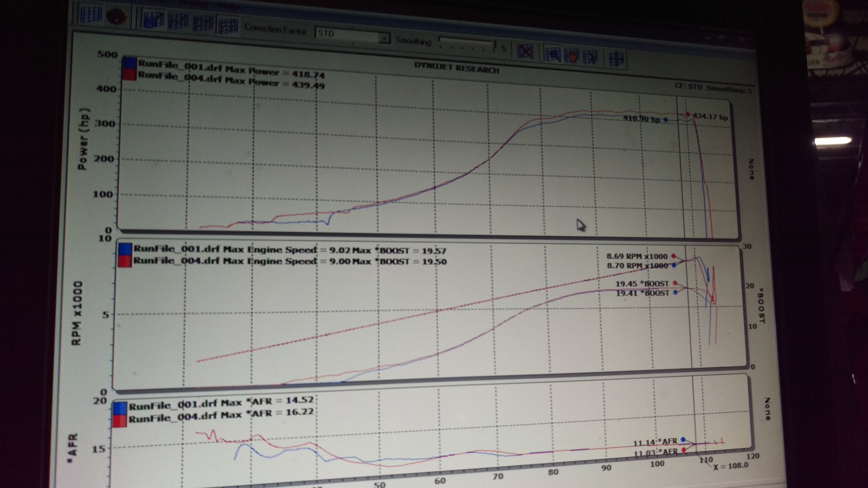Activate the pan hand graph tool
The width and height of the screenshot is (868, 488).
click(x=572, y=56)
